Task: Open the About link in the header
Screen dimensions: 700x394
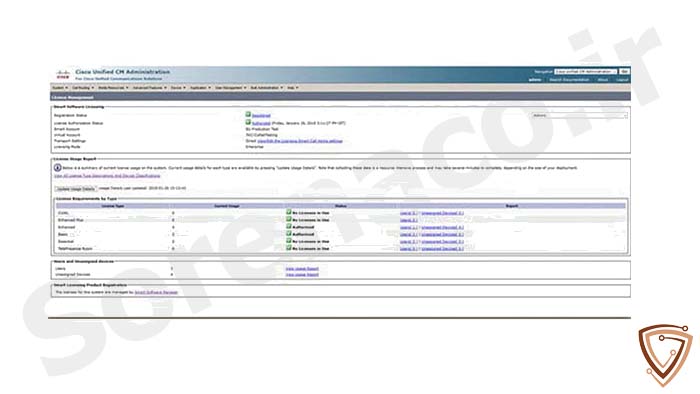Action: click(x=603, y=80)
